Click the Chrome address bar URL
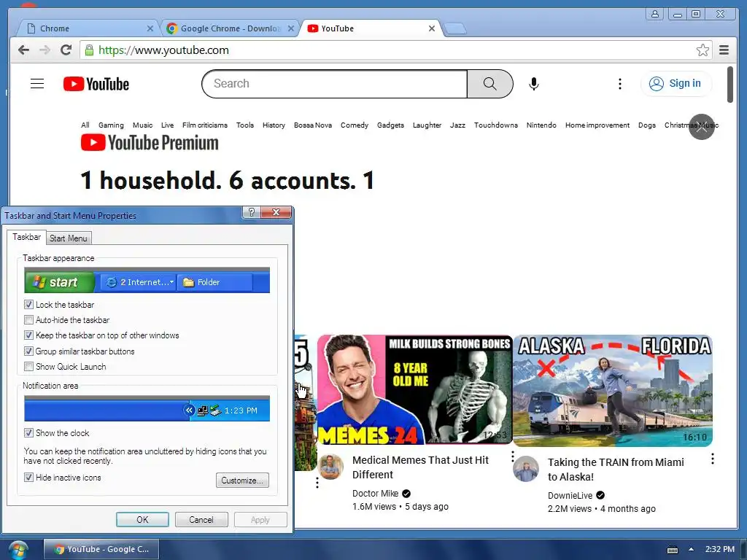The width and height of the screenshot is (747, 560). 163,50
